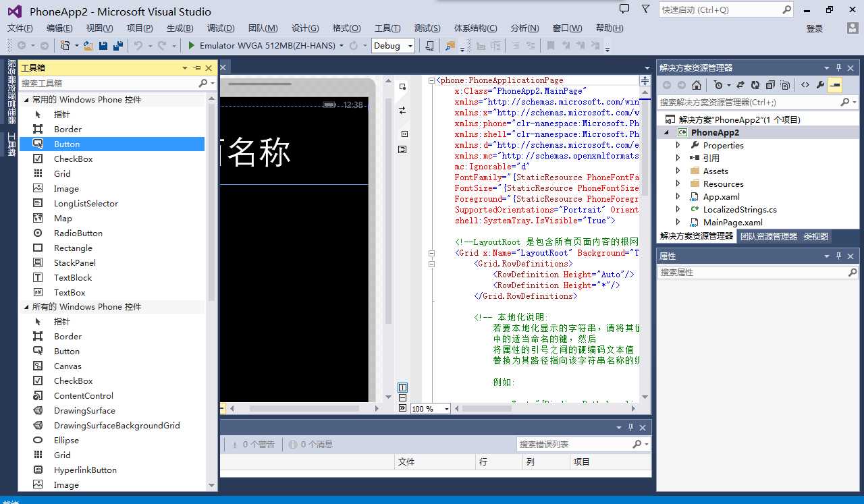
Task: Toggle Preview Selected Items in Solution Explorer
Action: (x=835, y=85)
